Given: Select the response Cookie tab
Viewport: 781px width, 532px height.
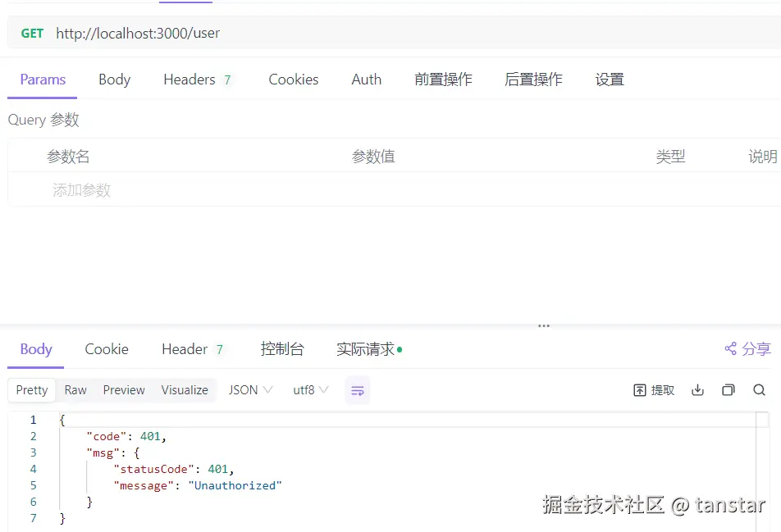Looking at the screenshot, I should 107,349.
